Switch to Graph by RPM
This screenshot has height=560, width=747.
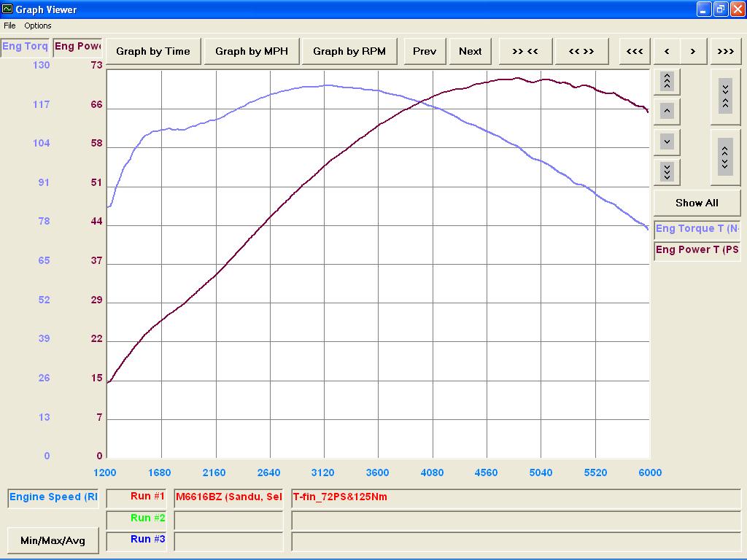pyautogui.click(x=349, y=51)
